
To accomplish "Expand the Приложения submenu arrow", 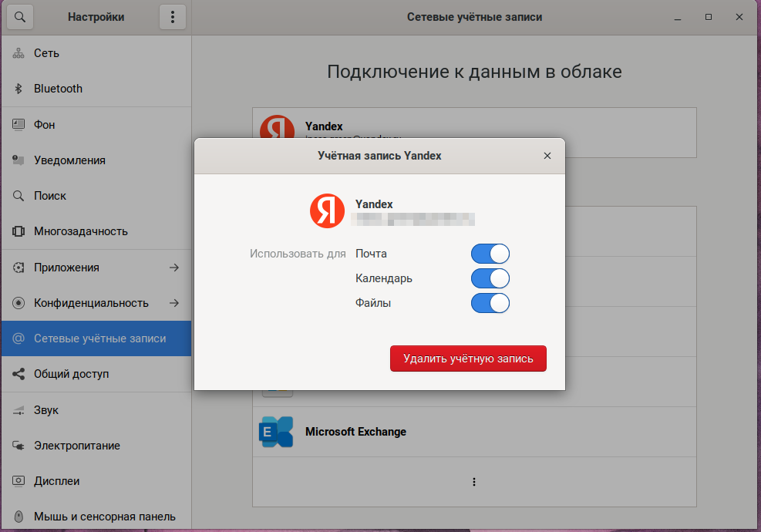I will [174, 268].
